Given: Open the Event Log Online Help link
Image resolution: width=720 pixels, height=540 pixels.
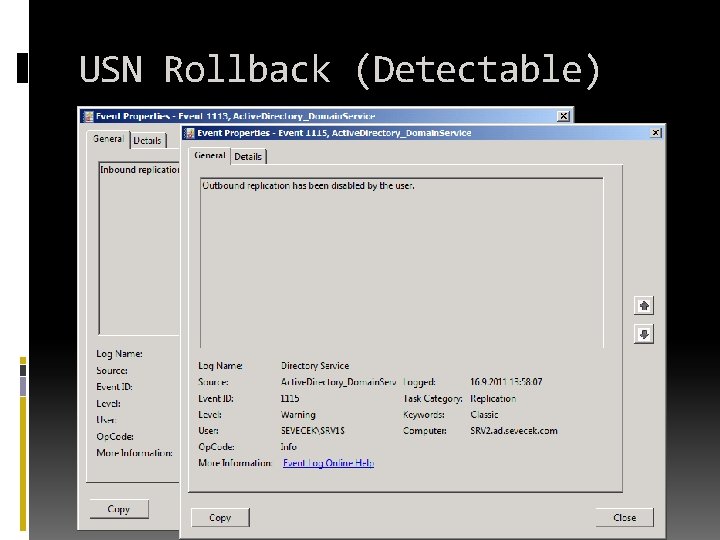Looking at the screenshot, I should click(328, 463).
